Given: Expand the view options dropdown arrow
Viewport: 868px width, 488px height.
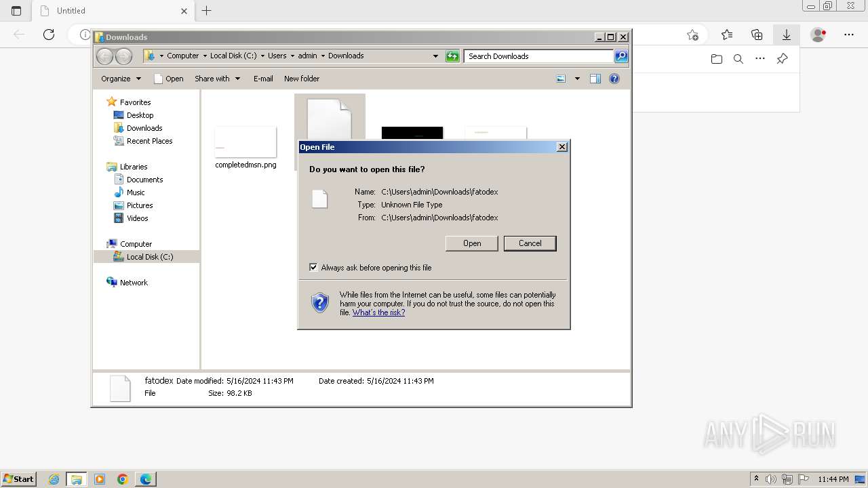Looking at the screenshot, I should click(577, 79).
